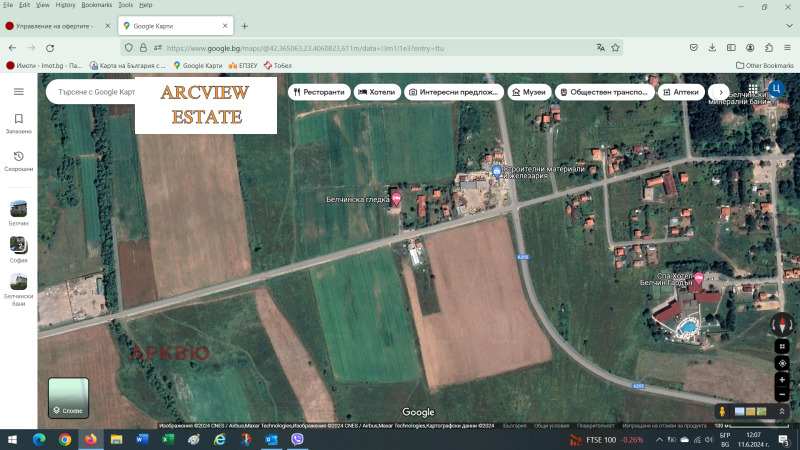
Task: Select the Pegman Street View icon
Action: [720, 411]
